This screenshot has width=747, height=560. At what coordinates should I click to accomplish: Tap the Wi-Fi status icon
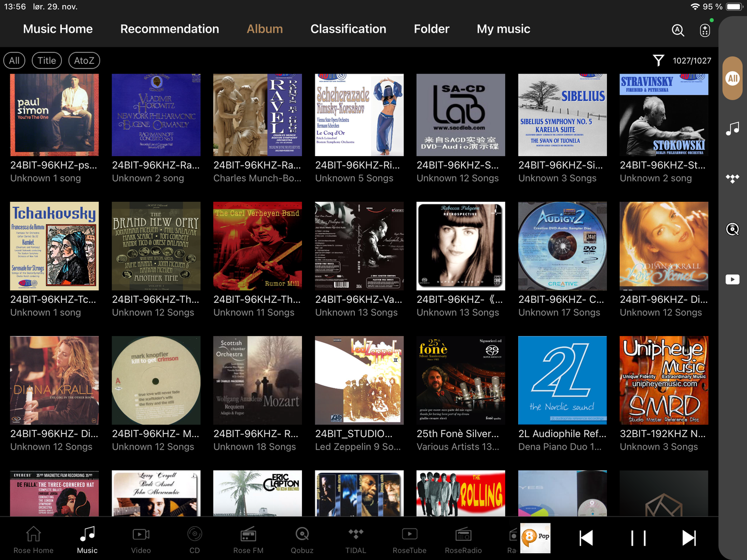click(x=695, y=7)
